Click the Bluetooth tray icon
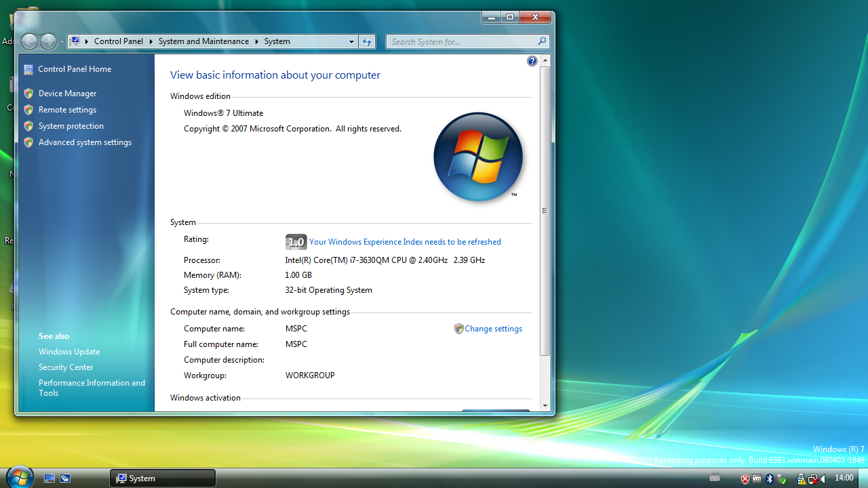Screen dimensions: 868x488 770,479
